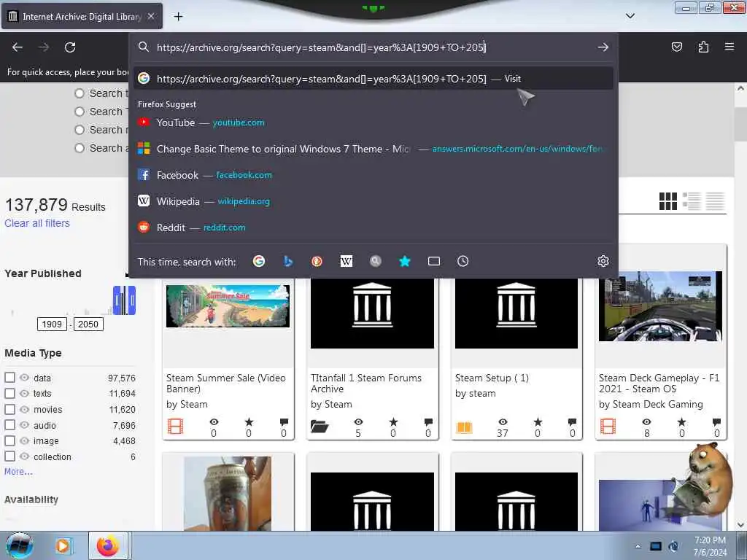Toggle eye icon next to movies
The width and height of the screenshot is (747, 560).
point(24,409)
